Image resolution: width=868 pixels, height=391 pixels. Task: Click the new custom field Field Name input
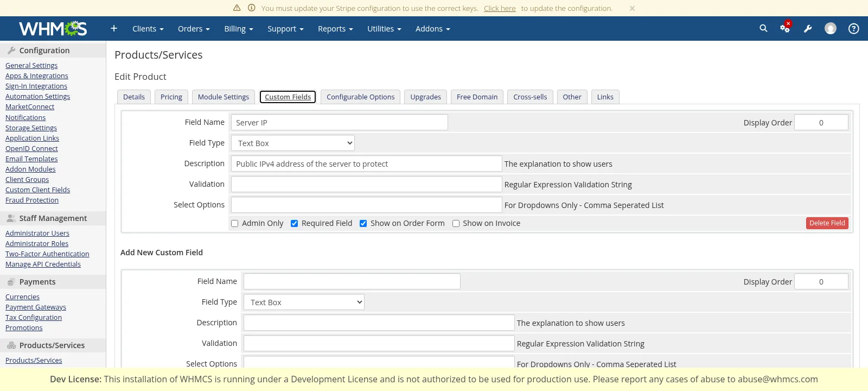(352, 282)
